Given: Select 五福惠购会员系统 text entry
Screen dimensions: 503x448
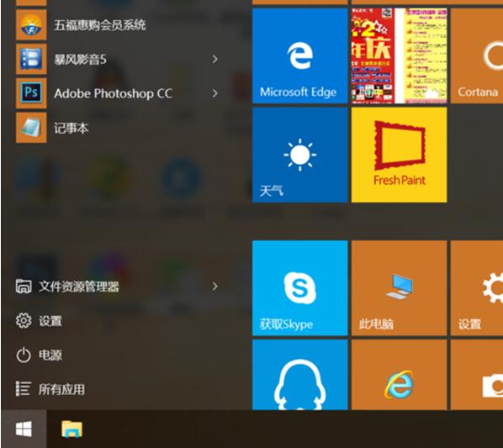Looking at the screenshot, I should point(100,25).
